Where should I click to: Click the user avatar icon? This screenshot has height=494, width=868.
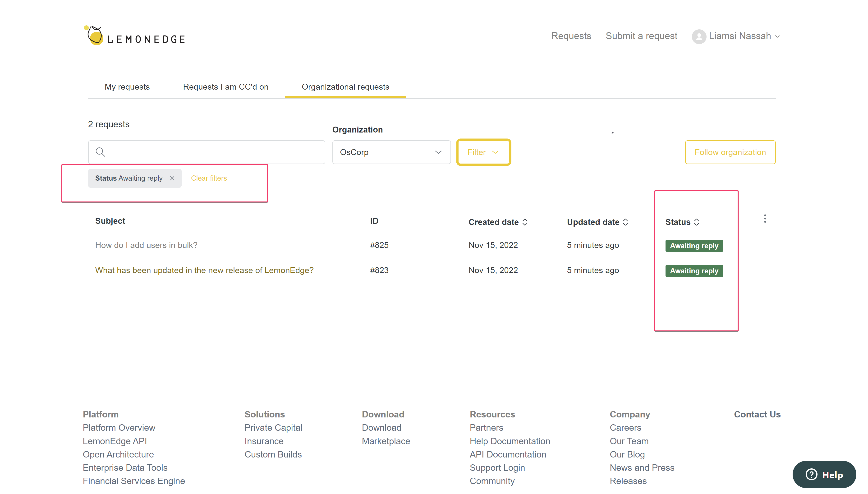(x=699, y=36)
